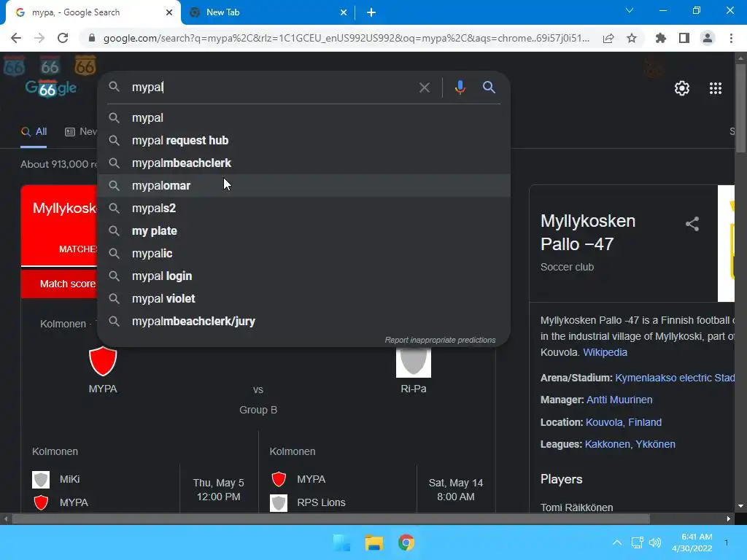Open the Kymenlaakso electric Stadium link
This screenshot has height=560, width=747.
coord(675,378)
